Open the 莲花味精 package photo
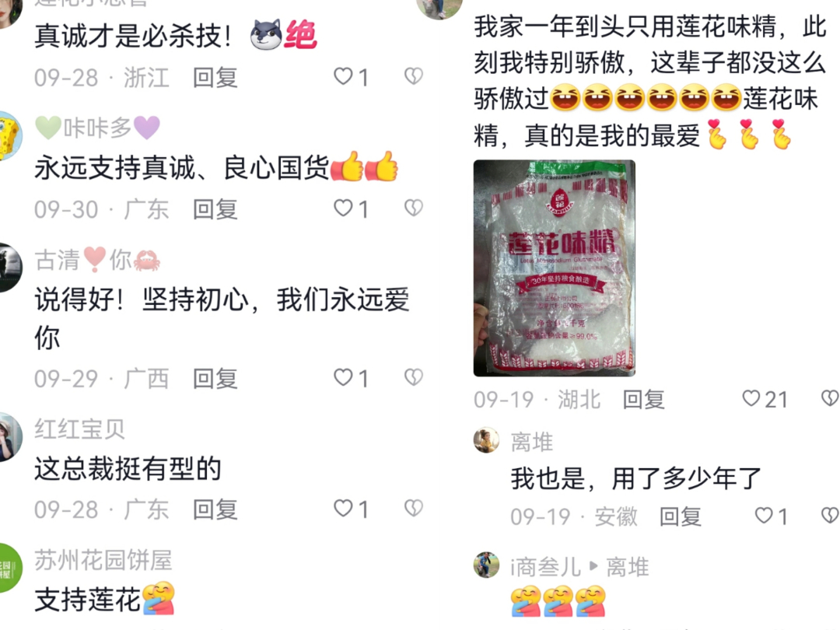Image resolution: width=840 pixels, height=630 pixels. pos(555,268)
